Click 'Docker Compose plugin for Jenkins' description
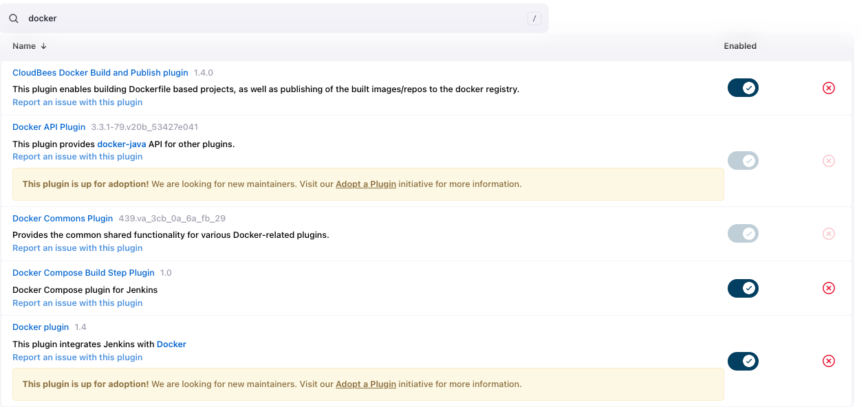Screen dimensions: 868x407 tap(85, 290)
